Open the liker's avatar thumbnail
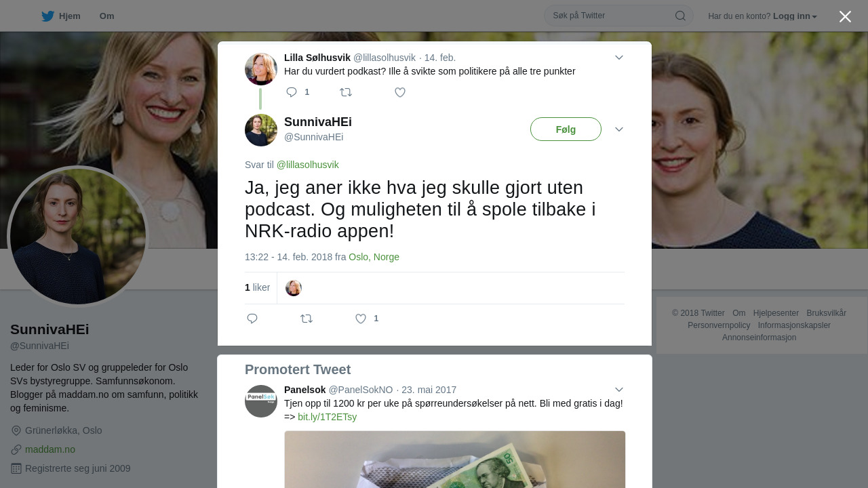The height and width of the screenshot is (488, 868). click(x=294, y=288)
